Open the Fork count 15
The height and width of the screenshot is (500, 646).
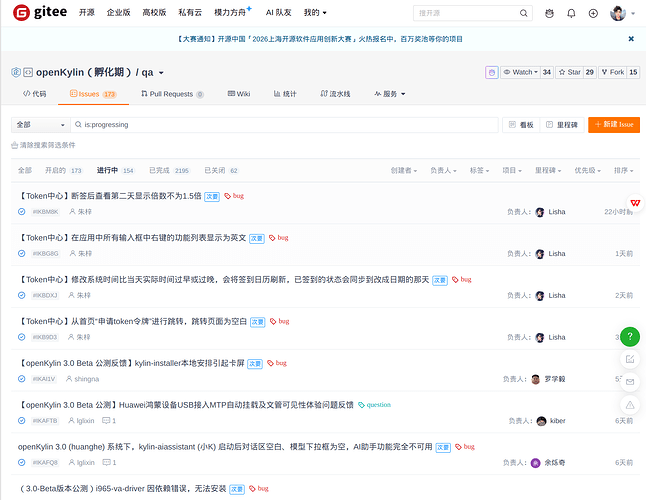(633, 72)
